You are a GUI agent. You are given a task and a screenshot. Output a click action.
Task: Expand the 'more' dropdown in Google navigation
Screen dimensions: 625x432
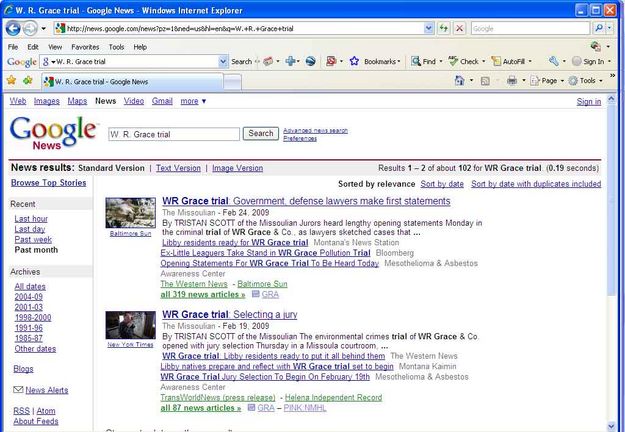(192, 101)
